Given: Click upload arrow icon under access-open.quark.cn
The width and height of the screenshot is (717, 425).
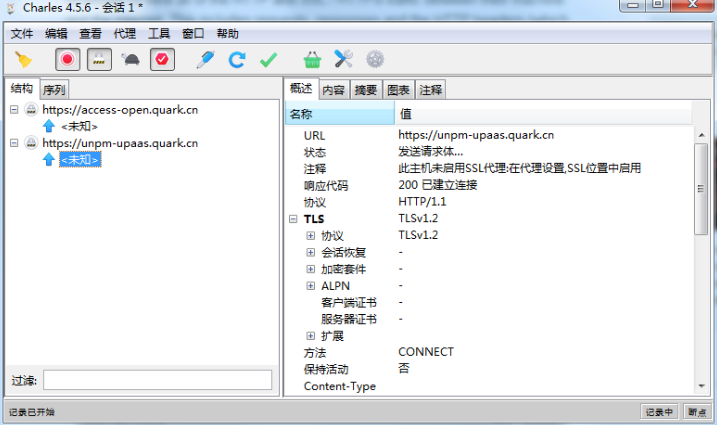Looking at the screenshot, I should pyautogui.click(x=48, y=126).
